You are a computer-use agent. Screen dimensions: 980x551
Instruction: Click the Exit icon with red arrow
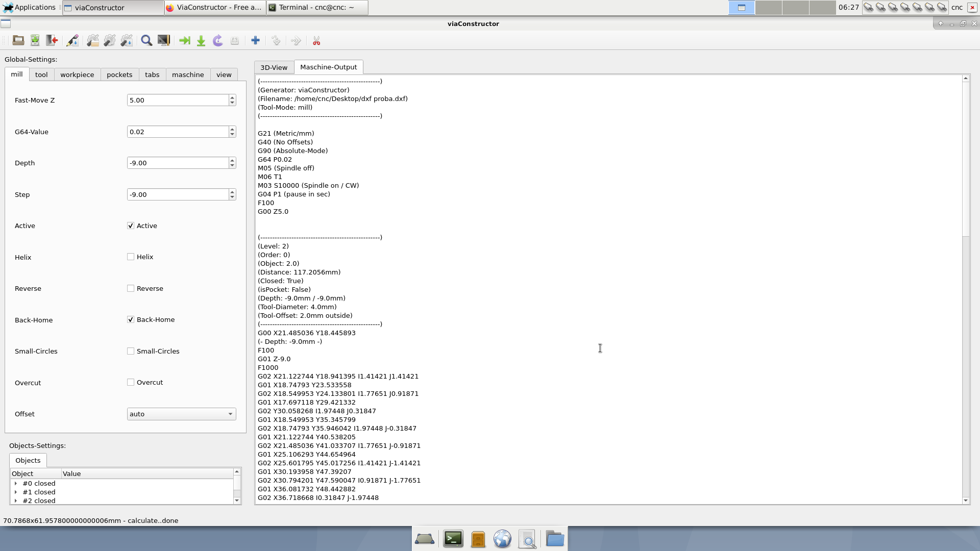pyautogui.click(x=52, y=41)
